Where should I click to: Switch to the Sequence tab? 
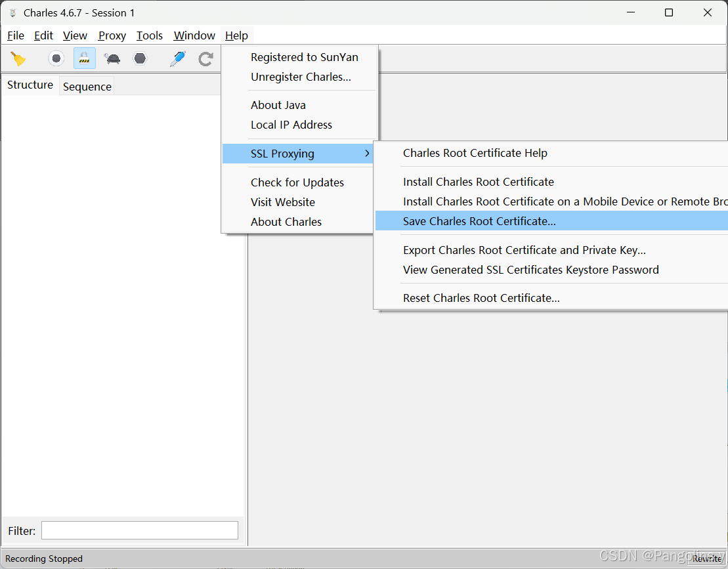click(87, 87)
